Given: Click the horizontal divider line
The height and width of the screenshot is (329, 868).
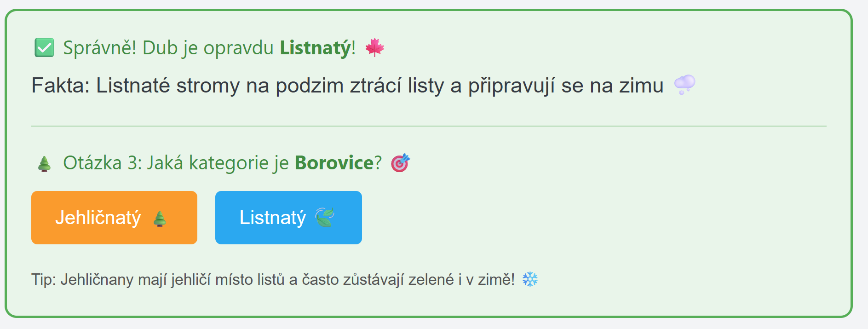Looking at the screenshot, I should click(429, 126).
